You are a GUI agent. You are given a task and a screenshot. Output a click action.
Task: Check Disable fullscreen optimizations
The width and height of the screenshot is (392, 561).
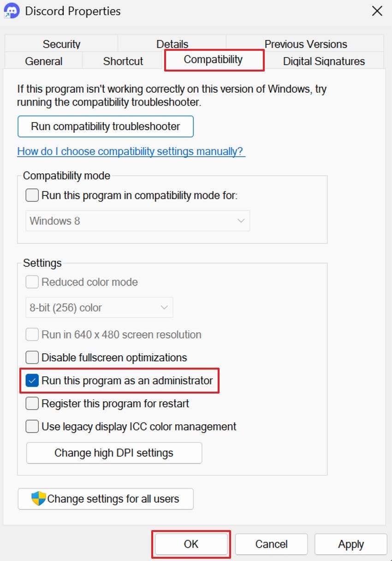[32, 357]
